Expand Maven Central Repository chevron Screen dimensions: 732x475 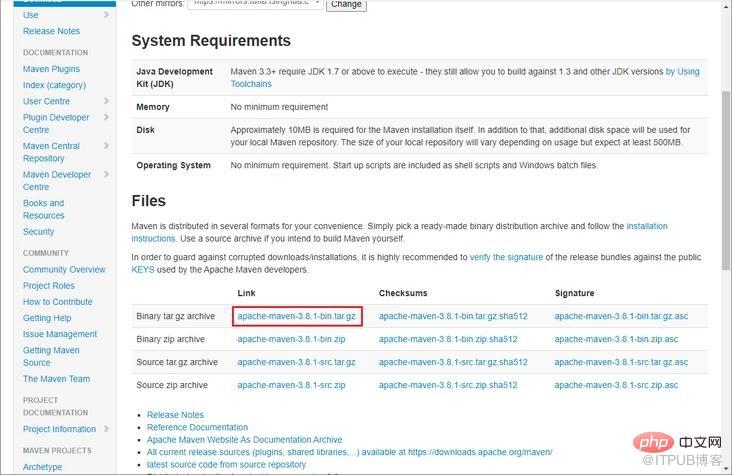[106, 146]
